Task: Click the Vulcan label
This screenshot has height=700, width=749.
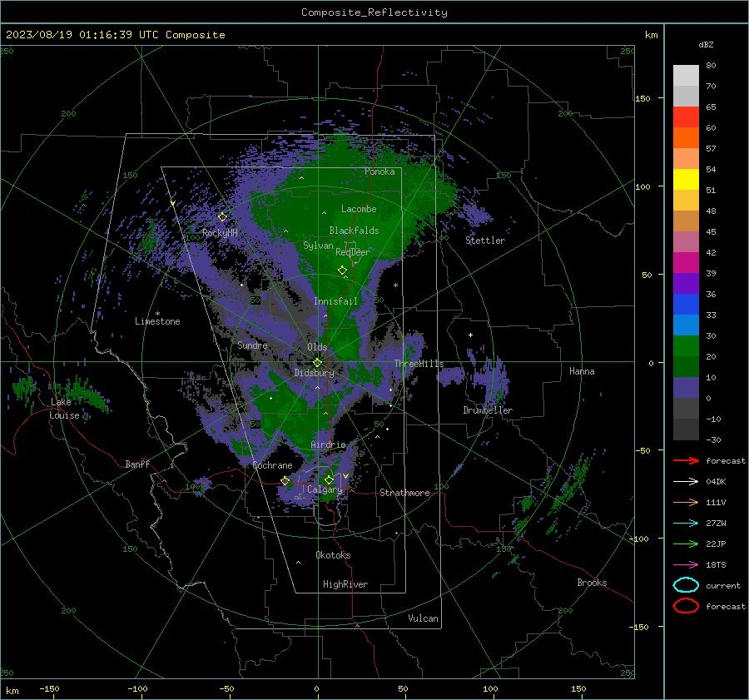Action: click(x=423, y=618)
